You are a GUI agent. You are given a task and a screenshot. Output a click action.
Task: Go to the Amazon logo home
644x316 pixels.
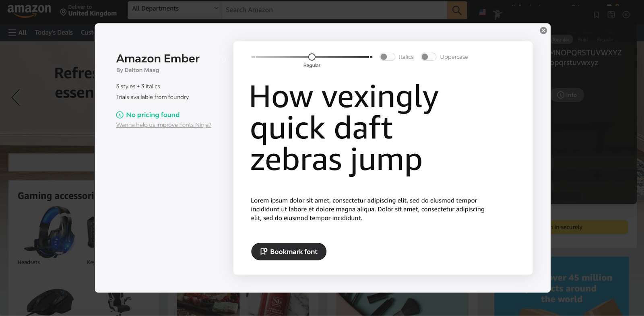point(29,10)
